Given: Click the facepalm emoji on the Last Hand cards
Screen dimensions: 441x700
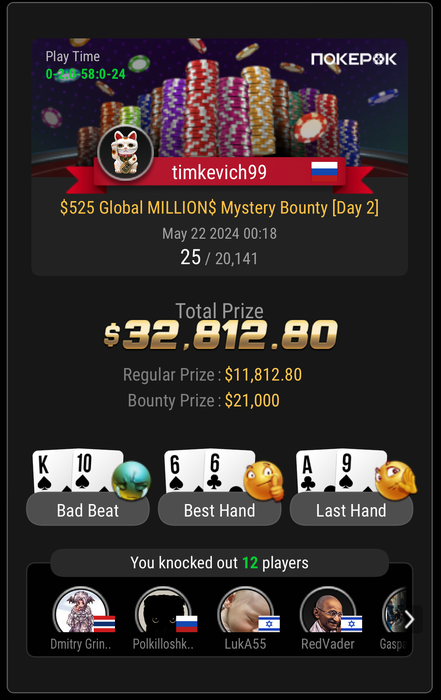Looking at the screenshot, I should [x=395, y=481].
